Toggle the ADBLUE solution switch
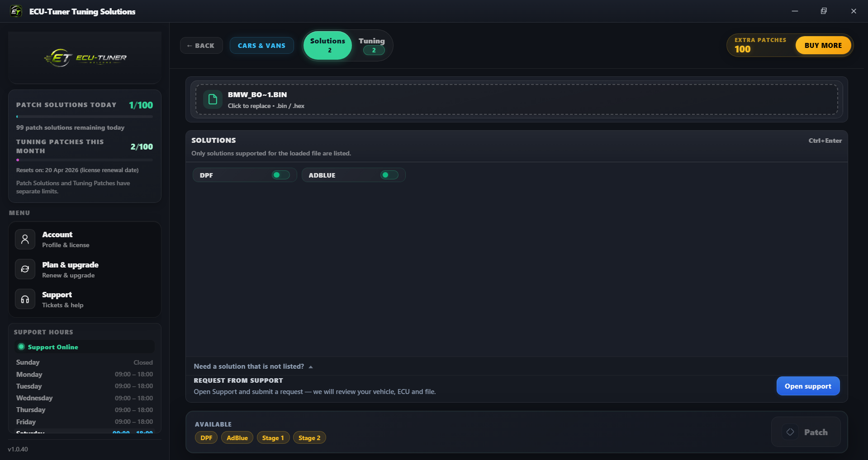The height and width of the screenshot is (460, 868). click(x=389, y=175)
